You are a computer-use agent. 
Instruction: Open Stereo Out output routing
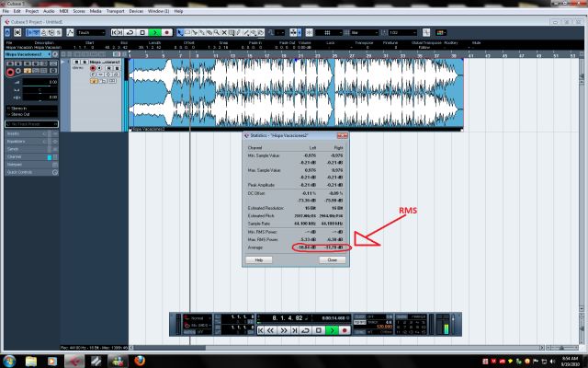31,114
